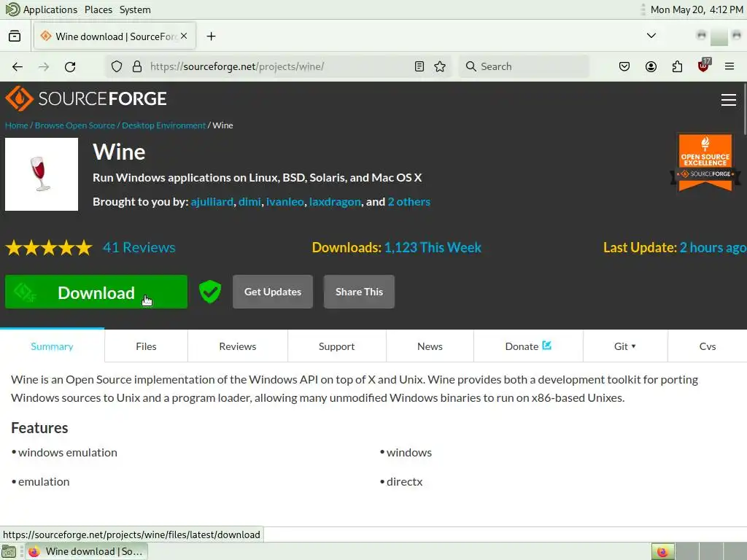Open Firefox View icon
Viewport: 747px width, 560px height.
click(x=15, y=36)
